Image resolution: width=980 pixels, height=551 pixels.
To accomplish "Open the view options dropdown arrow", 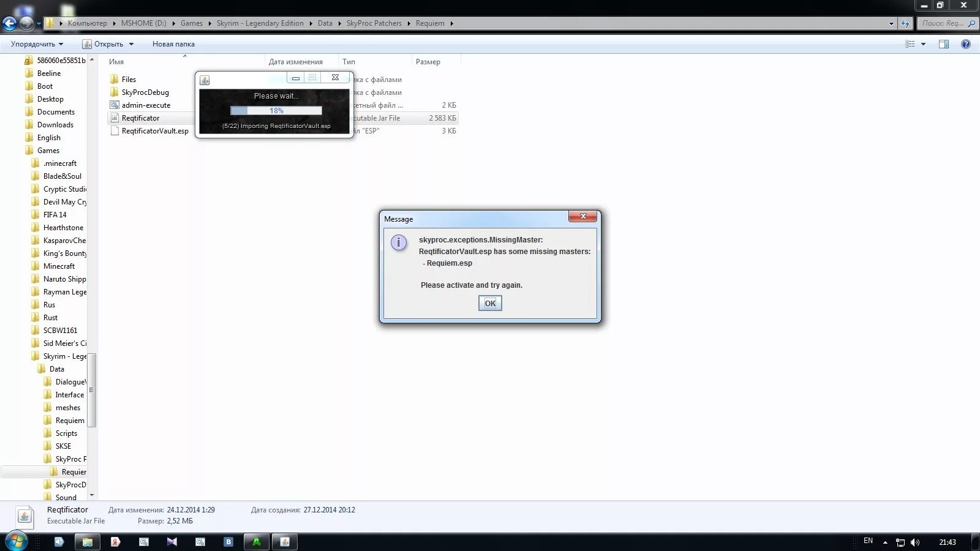I will [923, 44].
